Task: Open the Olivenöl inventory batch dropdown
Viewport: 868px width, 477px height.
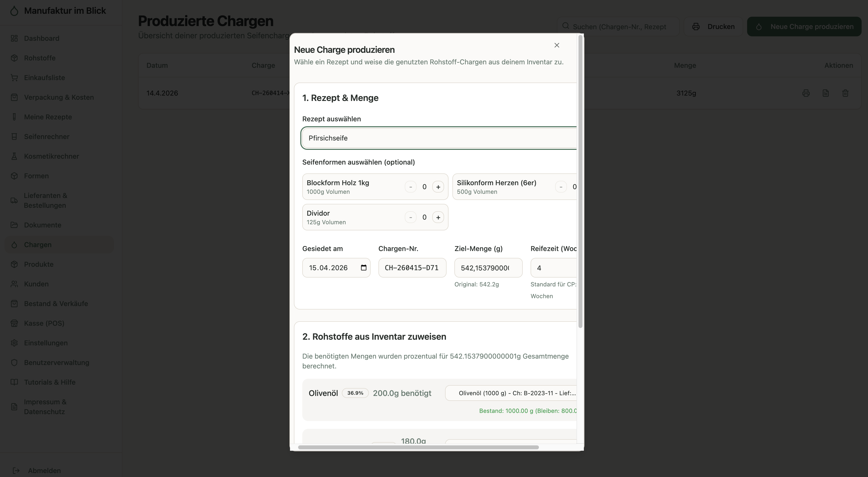Action: coord(511,393)
